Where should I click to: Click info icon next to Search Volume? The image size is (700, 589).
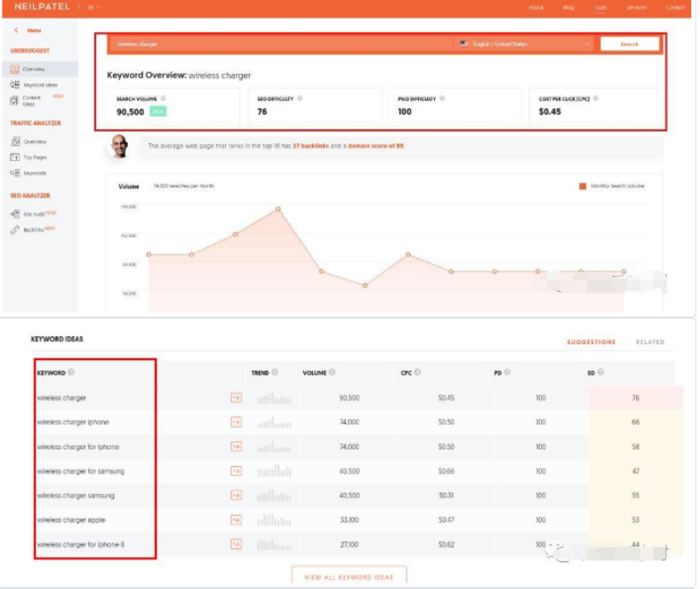163,98
